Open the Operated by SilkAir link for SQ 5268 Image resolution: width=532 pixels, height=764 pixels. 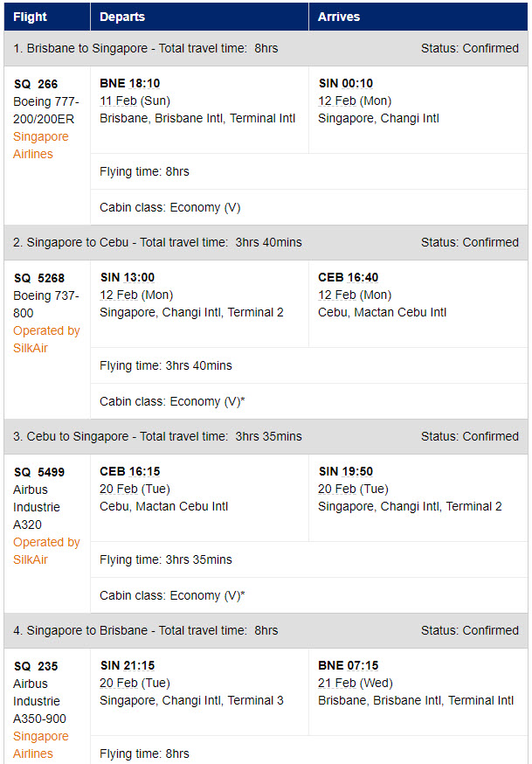pyautogui.click(x=46, y=339)
